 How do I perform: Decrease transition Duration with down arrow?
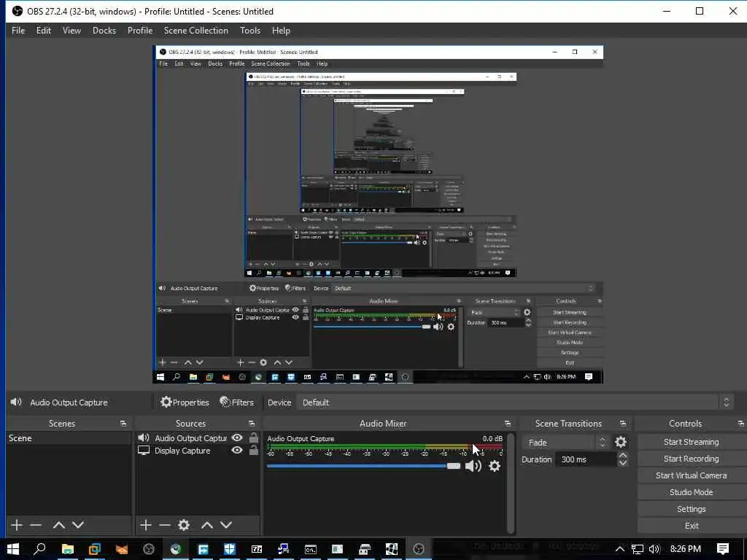coord(623,463)
